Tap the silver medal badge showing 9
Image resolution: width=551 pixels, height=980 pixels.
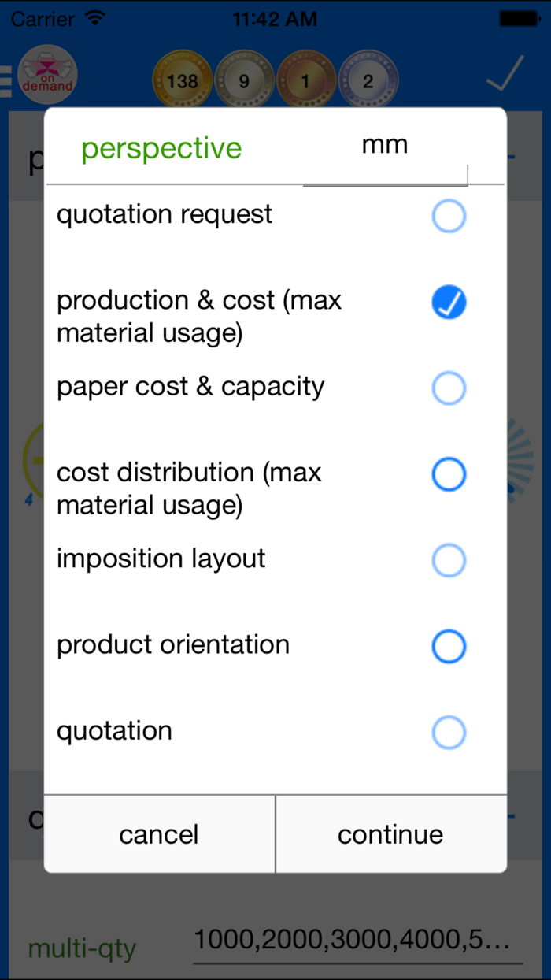tap(244, 81)
